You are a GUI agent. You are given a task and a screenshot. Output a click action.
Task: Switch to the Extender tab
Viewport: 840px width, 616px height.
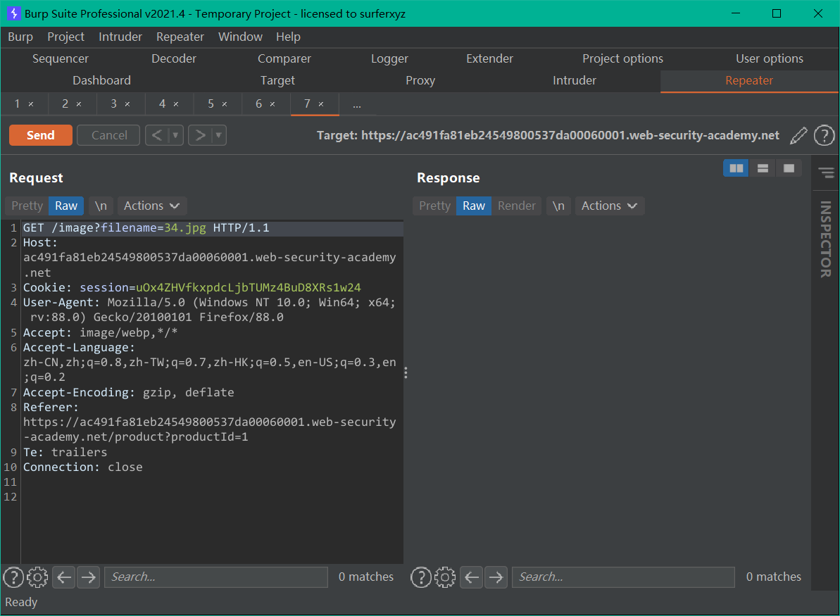[x=489, y=59]
